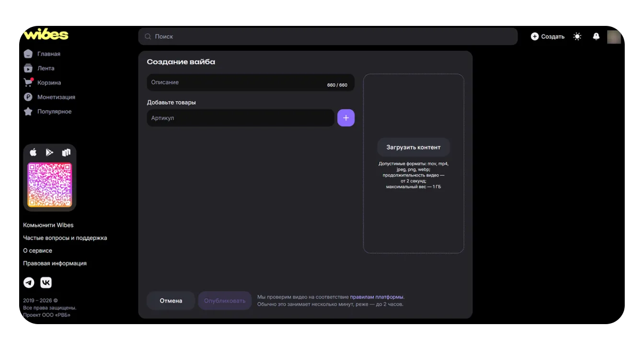Open the Google Play store icon

pyautogui.click(x=49, y=152)
